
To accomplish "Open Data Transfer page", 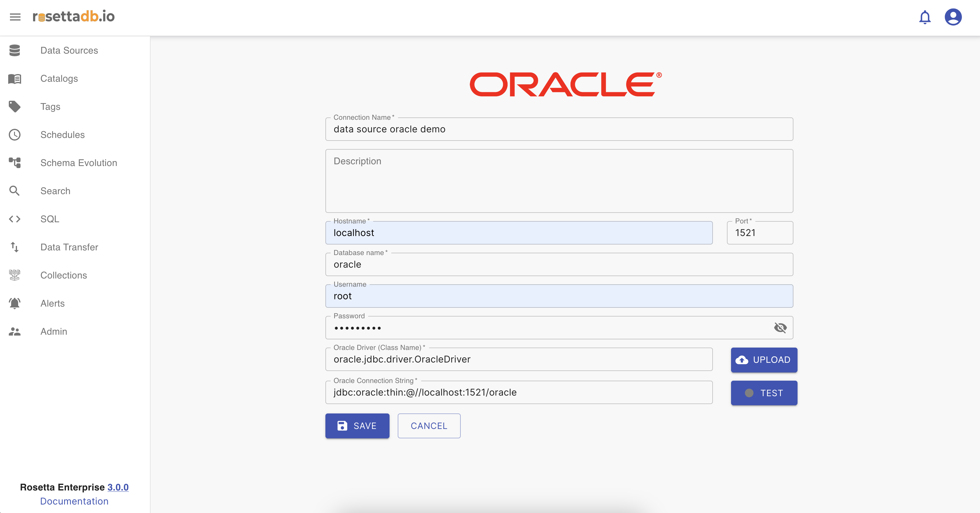I will [69, 247].
